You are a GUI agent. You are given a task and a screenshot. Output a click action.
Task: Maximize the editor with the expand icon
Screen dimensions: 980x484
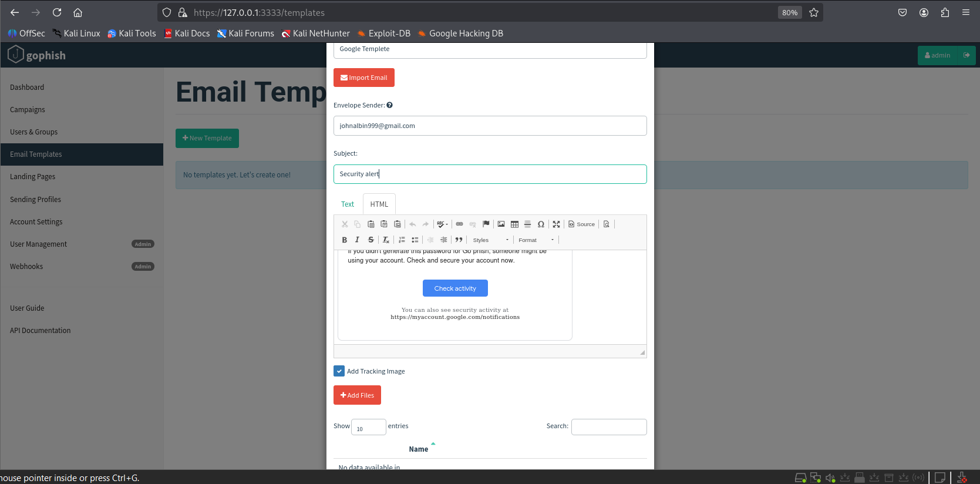556,224
